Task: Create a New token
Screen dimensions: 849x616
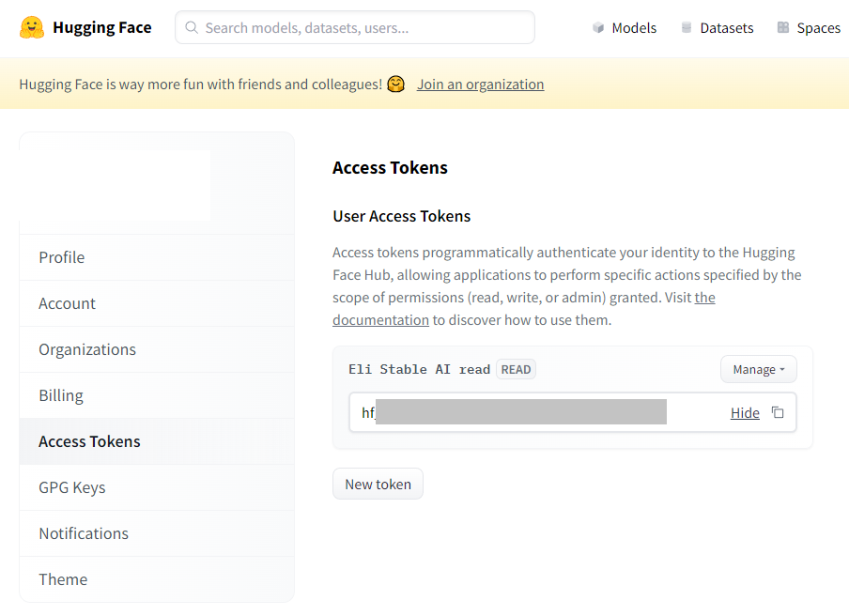Action: 378,484
